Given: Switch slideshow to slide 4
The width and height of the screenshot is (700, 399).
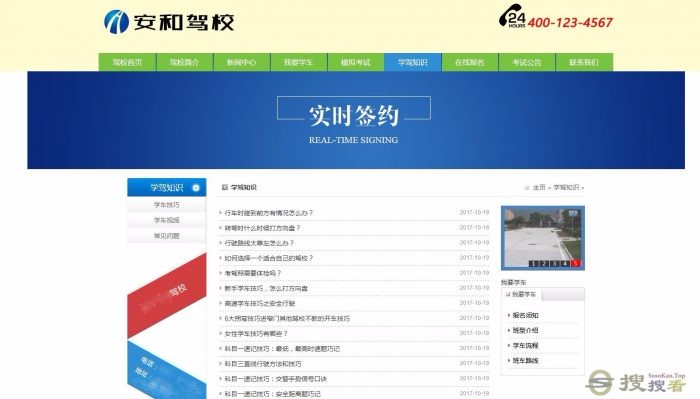Looking at the screenshot, I should coord(565,264).
